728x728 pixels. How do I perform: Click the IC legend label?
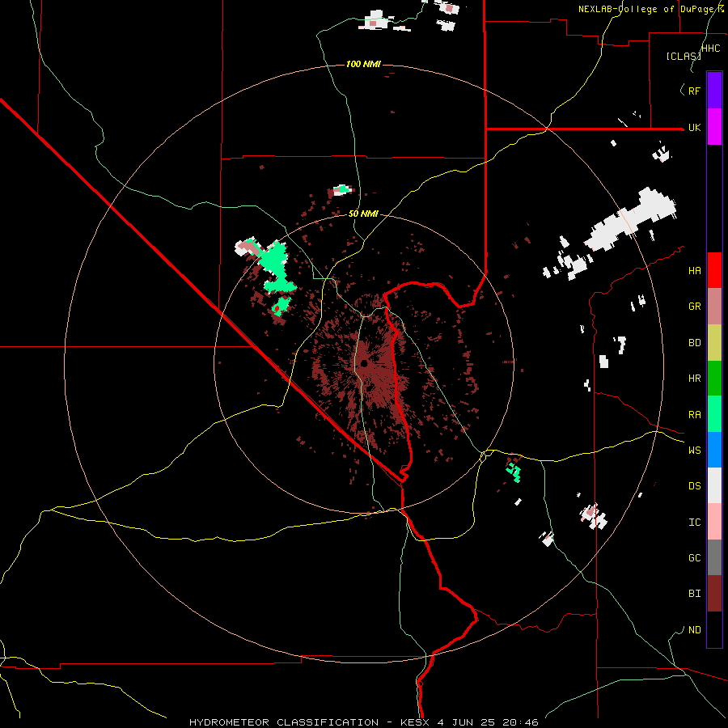[x=694, y=522]
